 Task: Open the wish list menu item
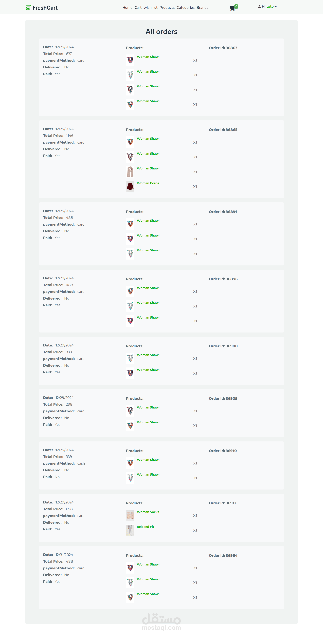point(150,8)
